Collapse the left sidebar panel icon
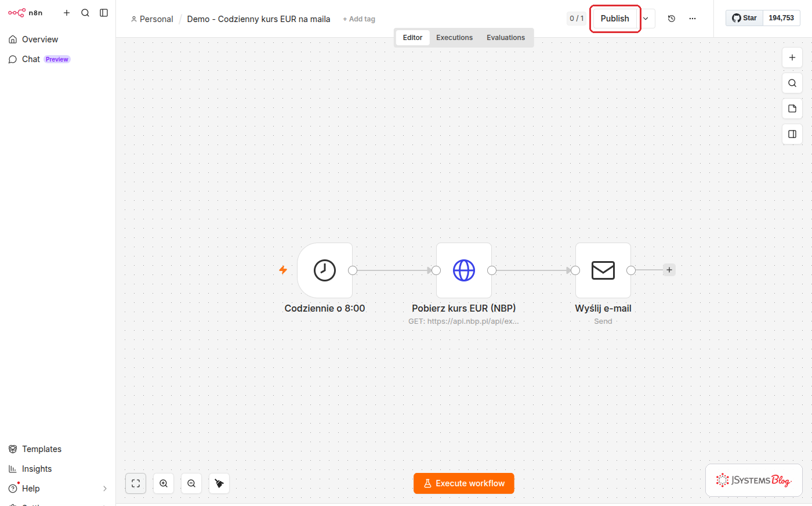Viewport: 812px width, 506px height. coord(104,13)
